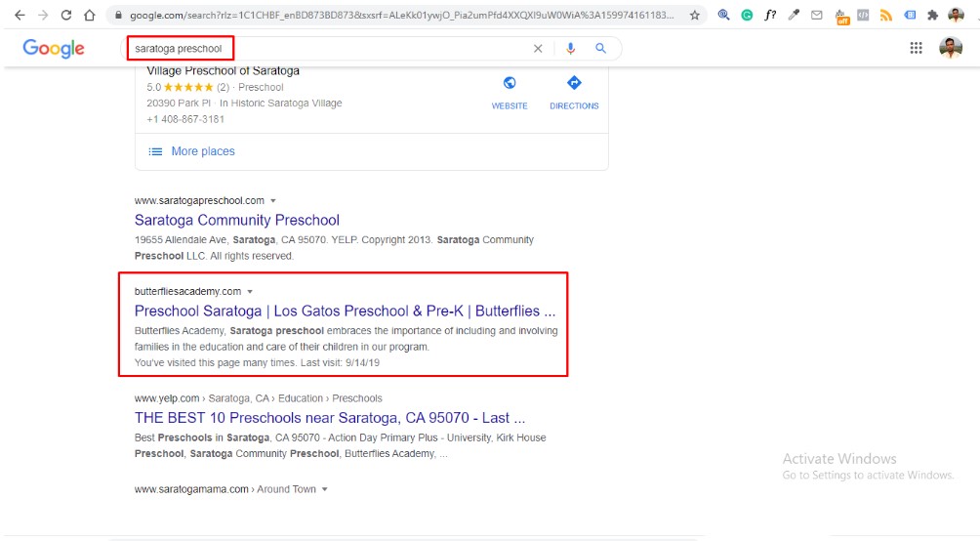Clear the search box with the X
This screenshot has width=980, height=541.
(538, 49)
